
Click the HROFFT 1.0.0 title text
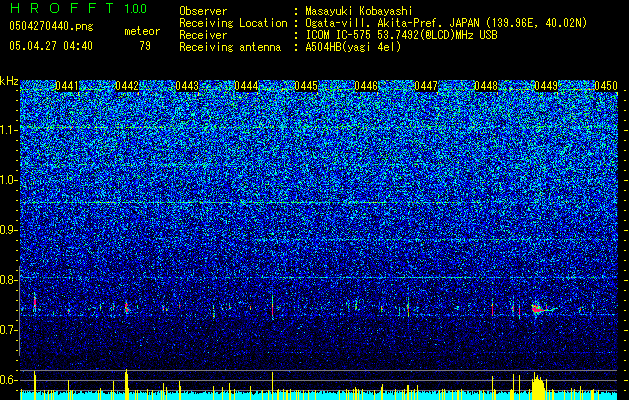tap(79, 8)
